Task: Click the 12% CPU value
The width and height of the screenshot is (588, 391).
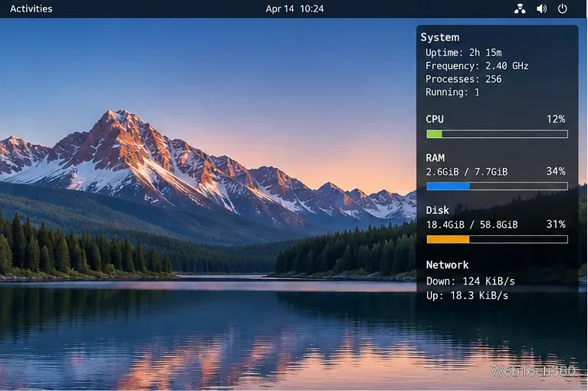Action: [556, 119]
